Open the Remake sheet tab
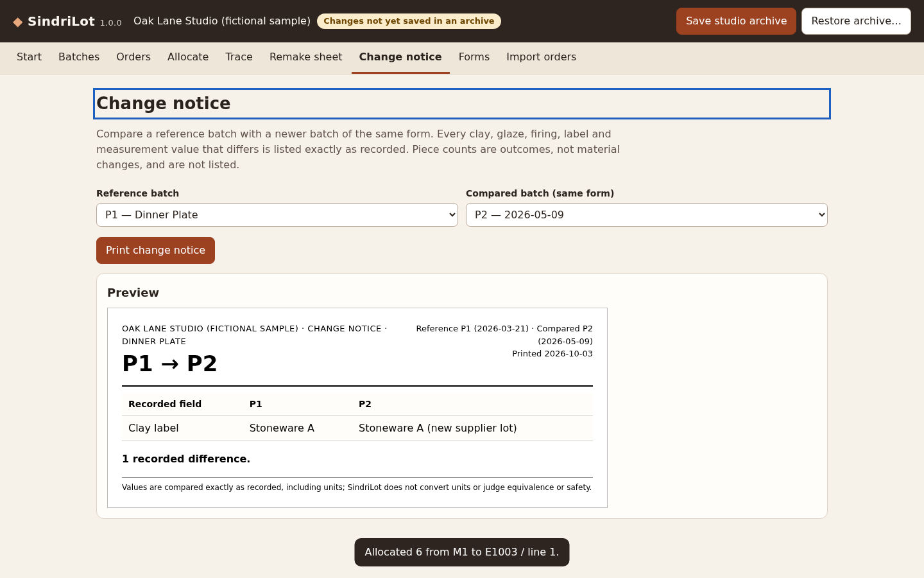 coord(305,57)
